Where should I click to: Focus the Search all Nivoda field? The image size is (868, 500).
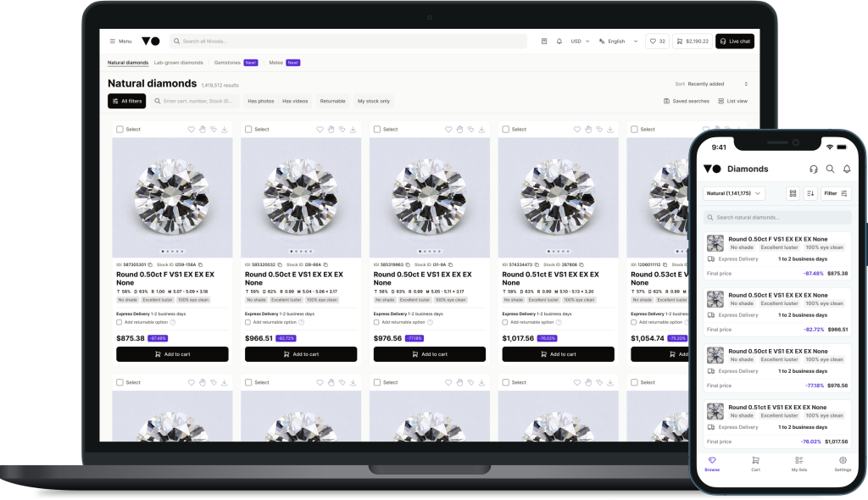click(x=348, y=41)
